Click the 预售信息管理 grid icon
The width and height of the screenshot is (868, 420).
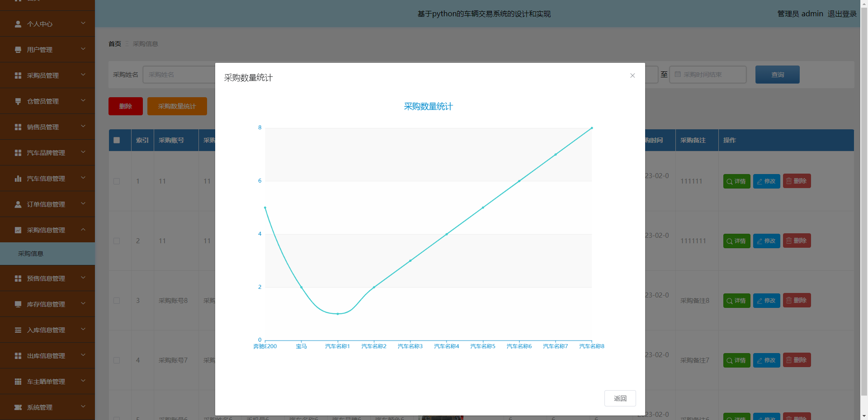(x=18, y=278)
